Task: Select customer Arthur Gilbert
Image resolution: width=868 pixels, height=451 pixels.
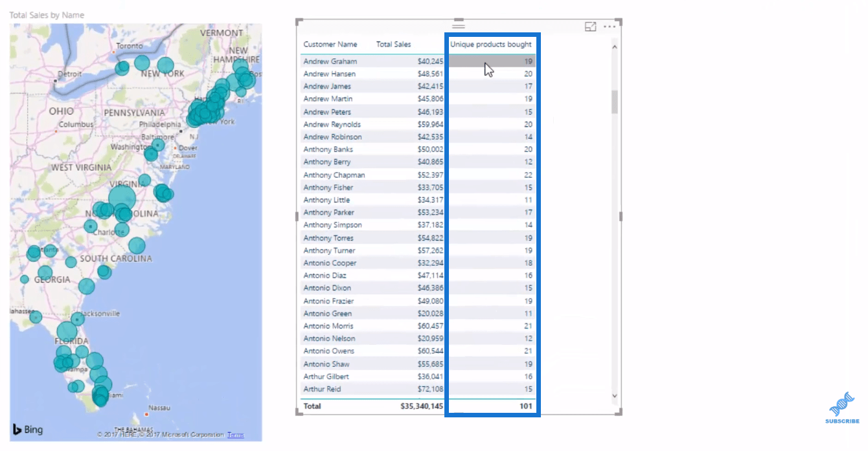Action: 326,377
